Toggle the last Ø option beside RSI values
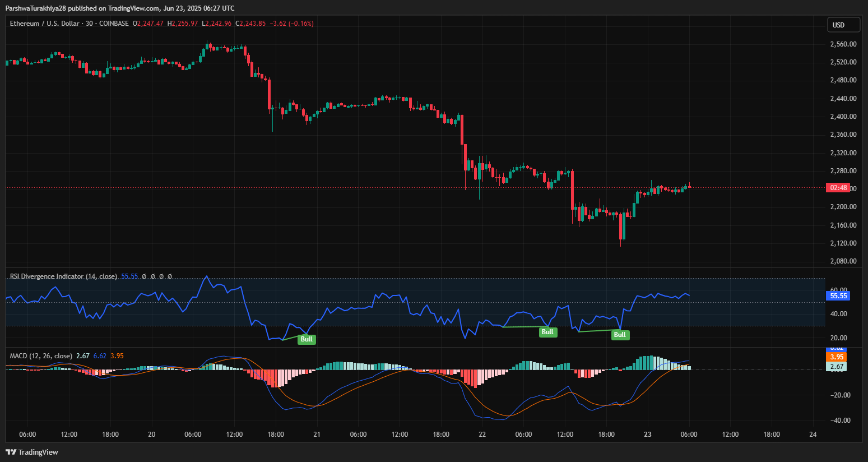868x462 pixels. tap(170, 276)
